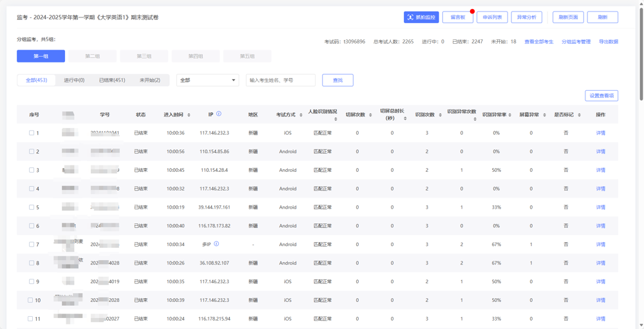
Task: Select the 已结束(451) status filter
Action: click(112, 80)
